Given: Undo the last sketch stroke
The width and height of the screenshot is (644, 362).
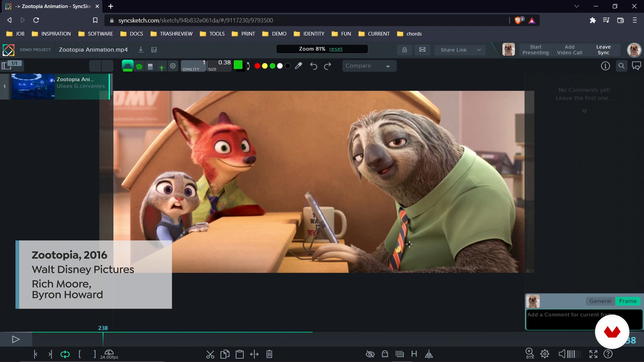Looking at the screenshot, I should (313, 66).
